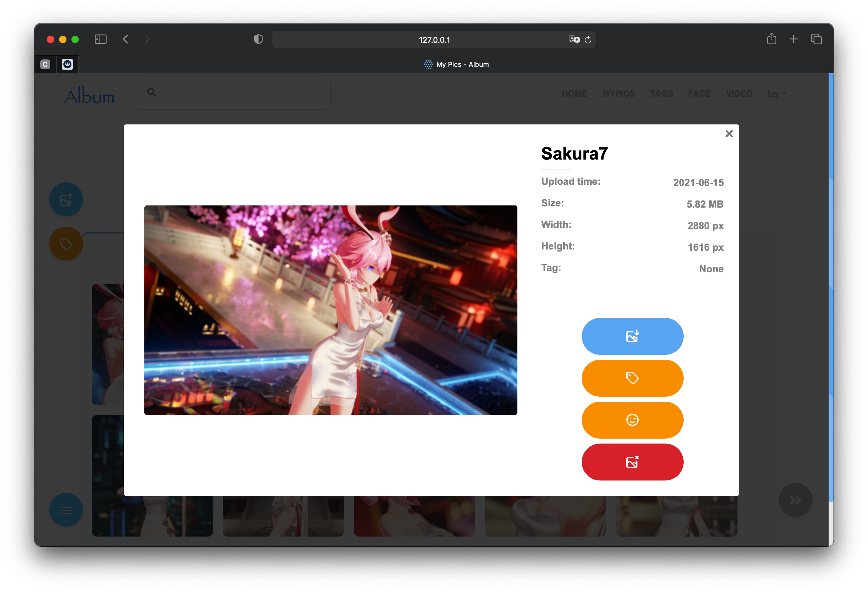Reload the page

(x=588, y=40)
